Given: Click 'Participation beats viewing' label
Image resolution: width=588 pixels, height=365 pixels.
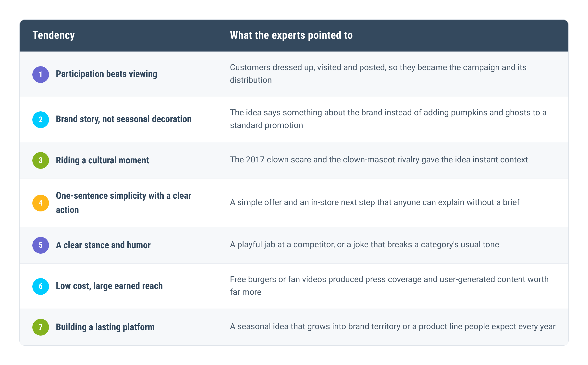Looking at the screenshot, I should point(106,74).
